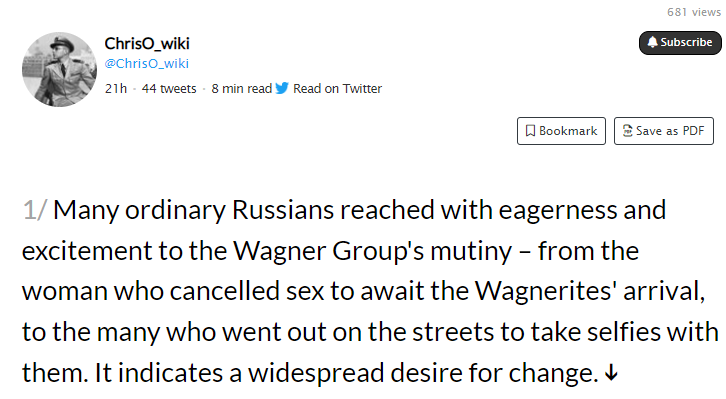Viewport: 726px width, 399px height.
Task: Click the bell icon in Subscribe
Action: point(652,42)
